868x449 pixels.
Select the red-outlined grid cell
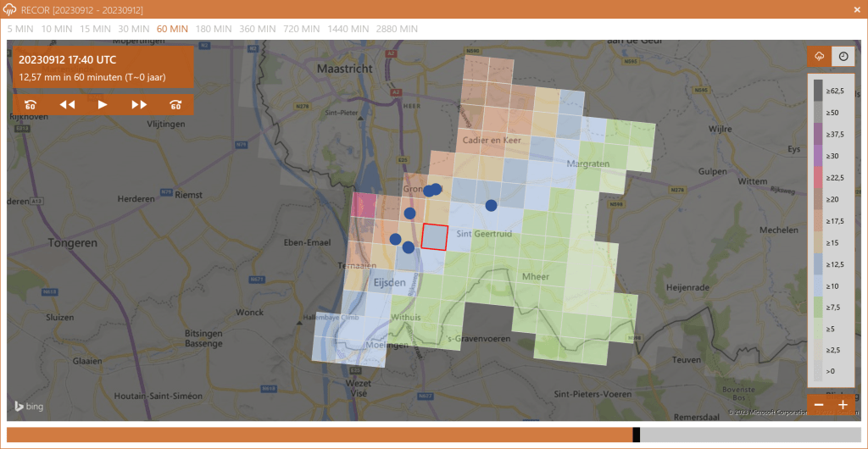coord(434,236)
